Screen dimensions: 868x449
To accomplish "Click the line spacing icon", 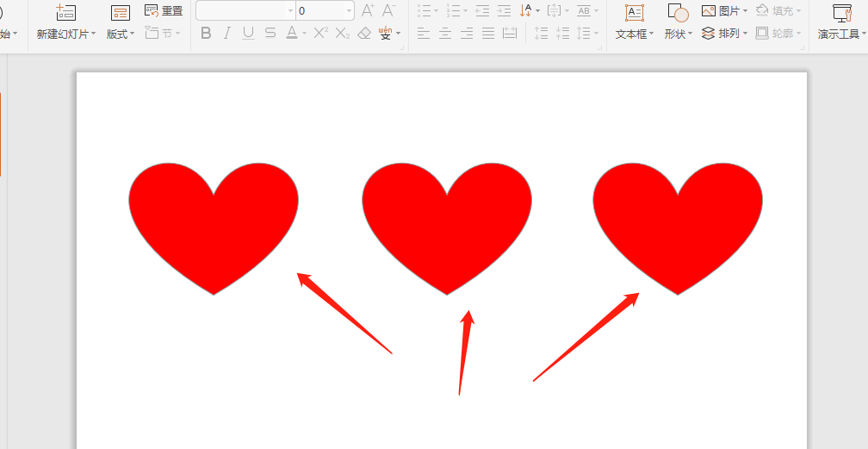I will pyautogui.click(x=584, y=34).
